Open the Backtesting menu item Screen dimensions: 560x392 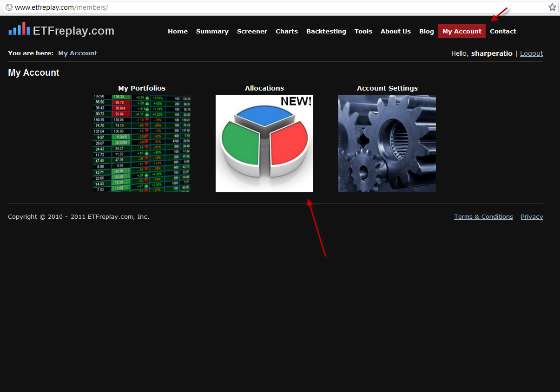click(326, 31)
